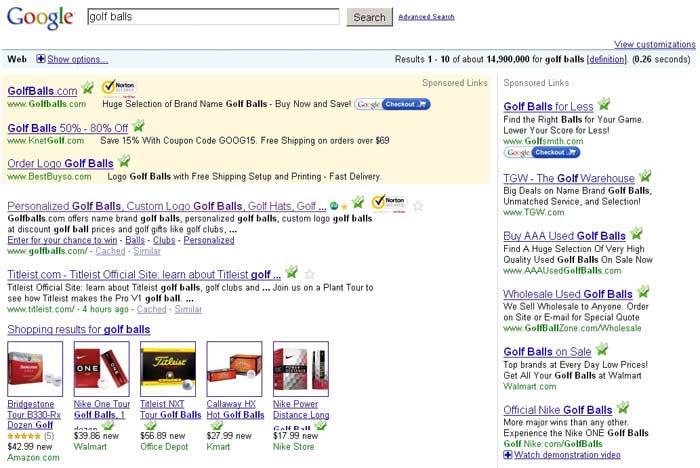Open Titleist.com Official Site result
The image size is (700, 468).
(144, 275)
